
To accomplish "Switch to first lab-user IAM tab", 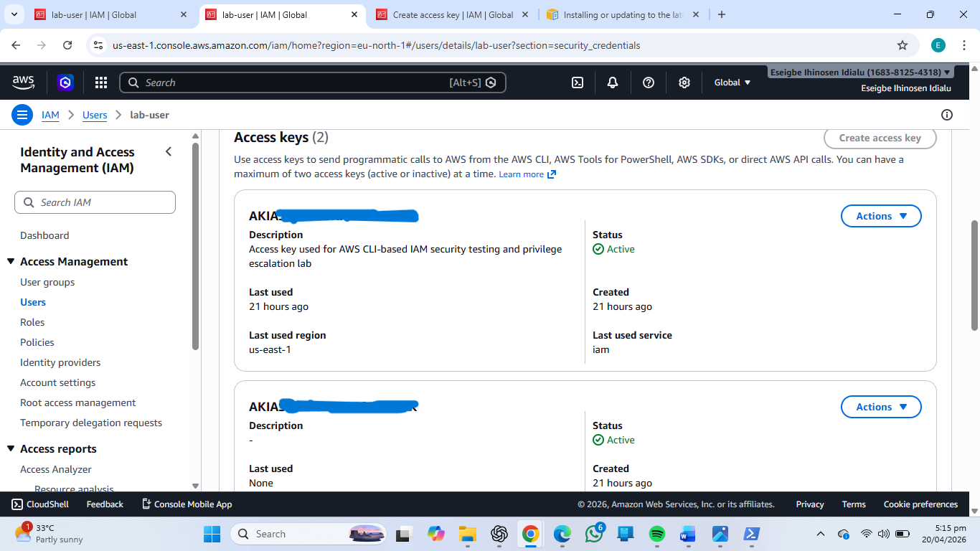I will (x=111, y=14).
